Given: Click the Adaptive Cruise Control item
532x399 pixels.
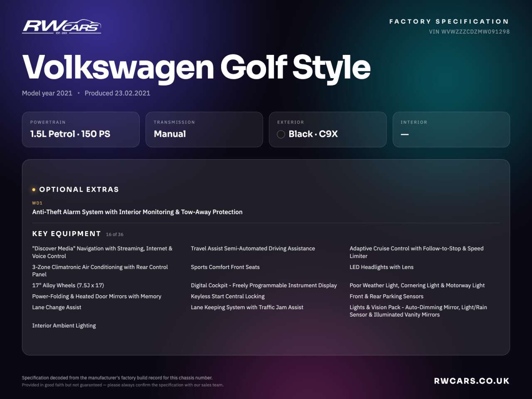Looking at the screenshot, I should (x=416, y=252).
